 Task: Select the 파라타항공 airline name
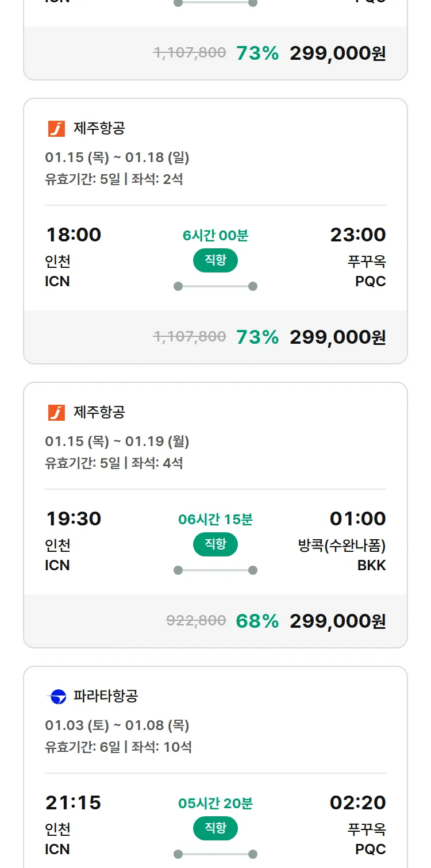106,697
